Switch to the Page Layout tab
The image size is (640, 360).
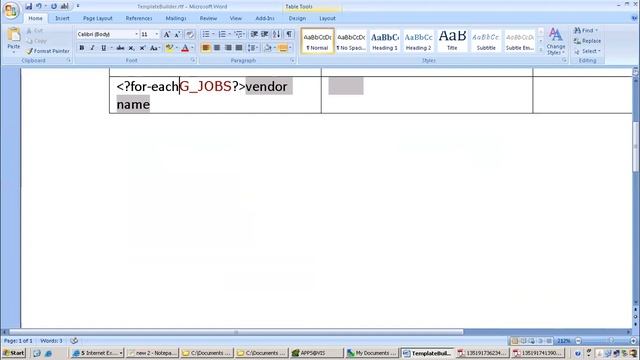coord(98,18)
